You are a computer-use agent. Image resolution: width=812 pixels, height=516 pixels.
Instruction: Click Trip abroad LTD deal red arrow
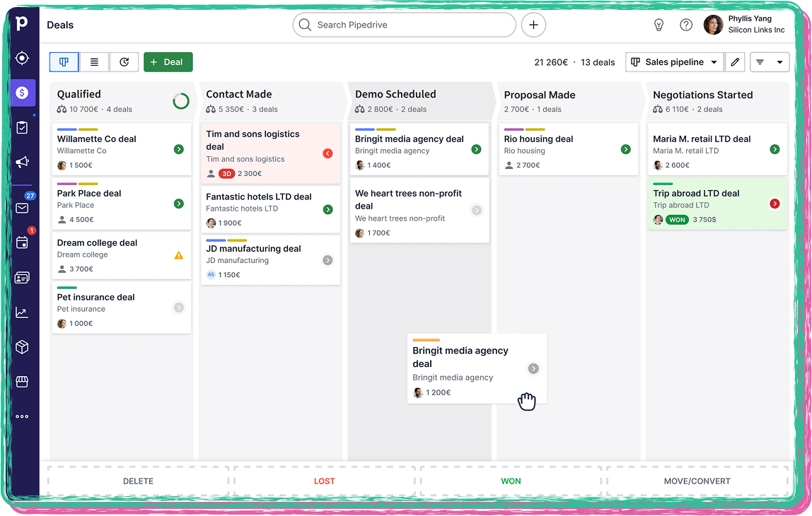pos(775,204)
